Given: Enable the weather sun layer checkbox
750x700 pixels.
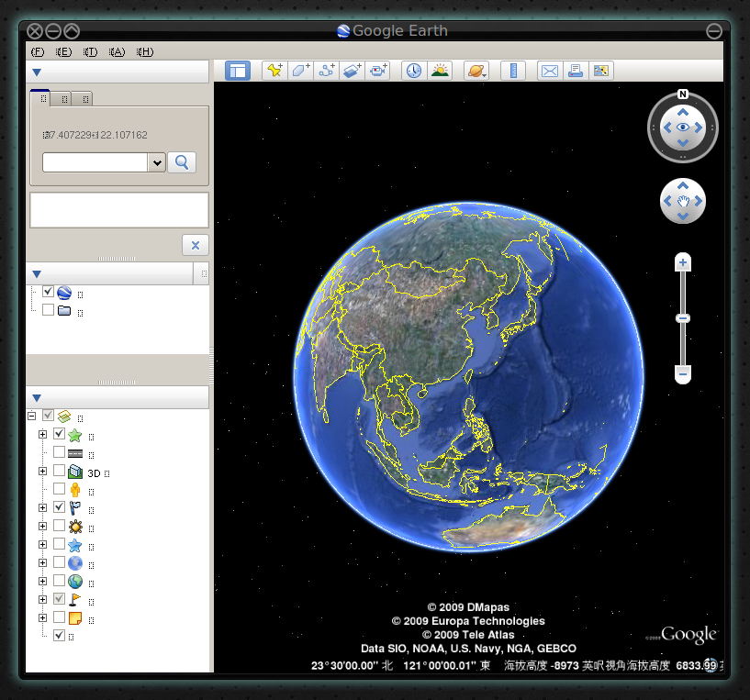Looking at the screenshot, I should click(59, 526).
